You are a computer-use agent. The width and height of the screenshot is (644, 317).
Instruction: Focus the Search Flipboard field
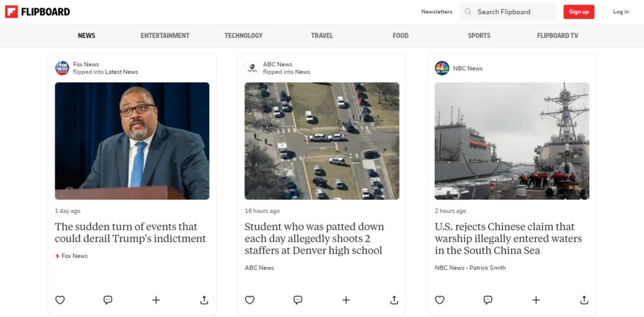[508, 12]
